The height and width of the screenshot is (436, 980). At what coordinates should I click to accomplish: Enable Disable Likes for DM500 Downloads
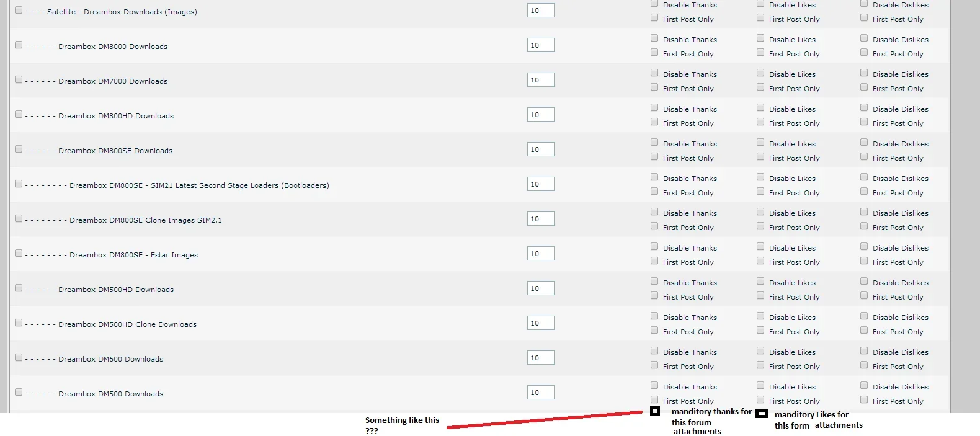point(760,385)
